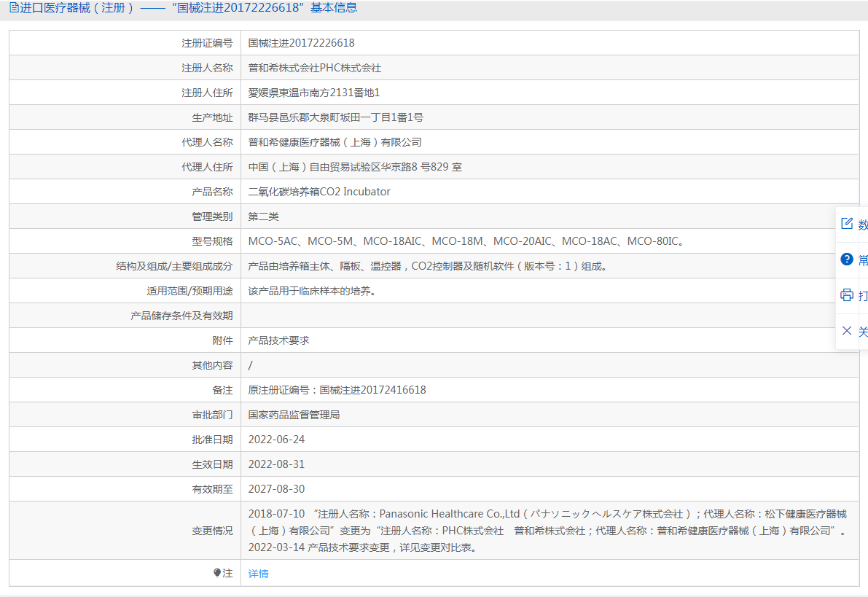Viewport: 868px width, 597px height.
Task: Click the 有效期至 field label
Action: click(x=213, y=489)
